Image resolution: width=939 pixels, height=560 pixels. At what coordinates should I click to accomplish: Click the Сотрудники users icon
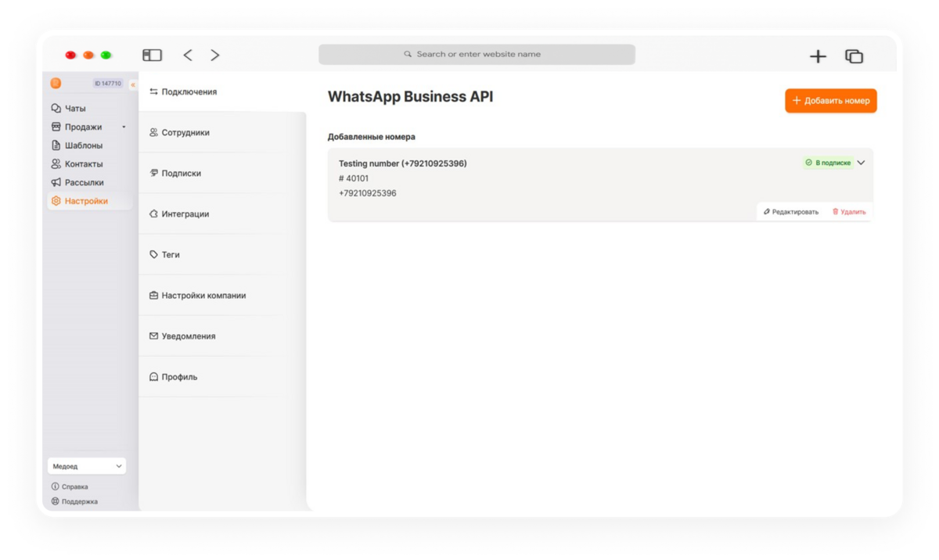coord(153,132)
